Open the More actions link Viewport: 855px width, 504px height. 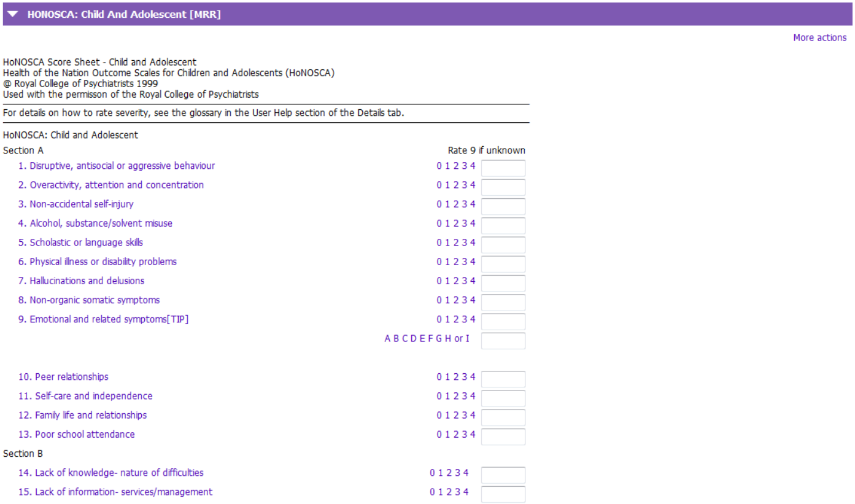819,37
